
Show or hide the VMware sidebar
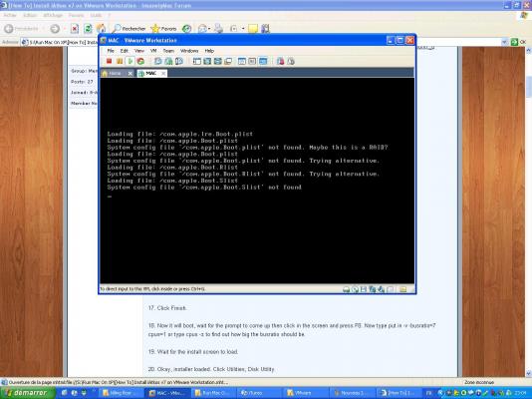pyautogui.click(x=197, y=61)
